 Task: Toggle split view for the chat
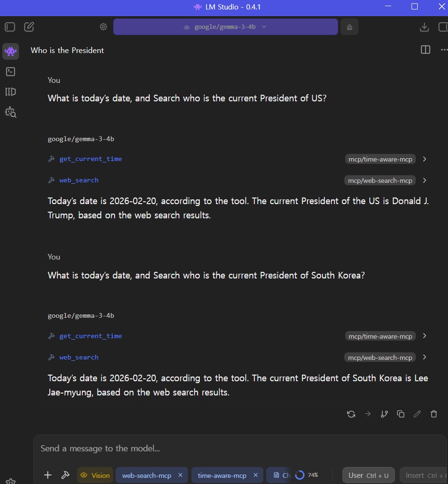pos(425,50)
